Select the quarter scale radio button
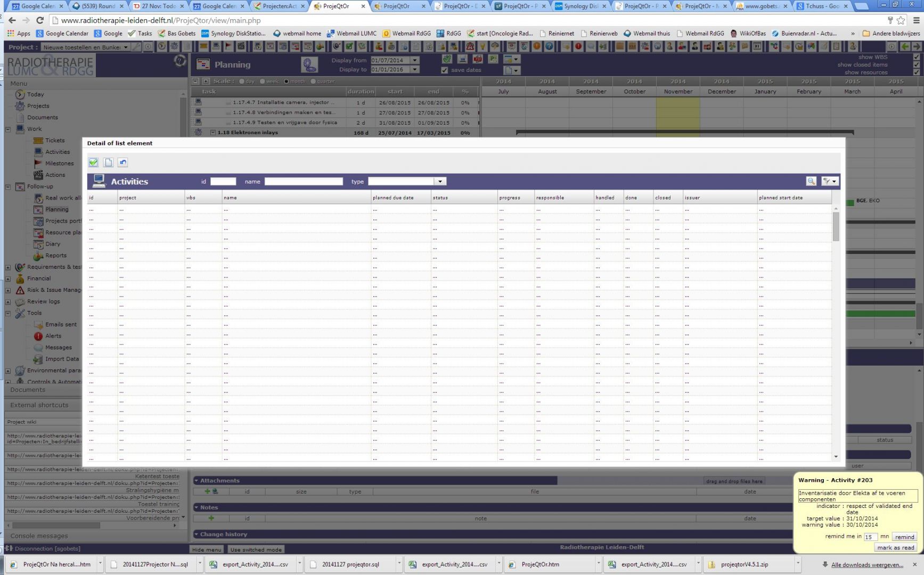The width and height of the screenshot is (924, 575). pos(313,81)
